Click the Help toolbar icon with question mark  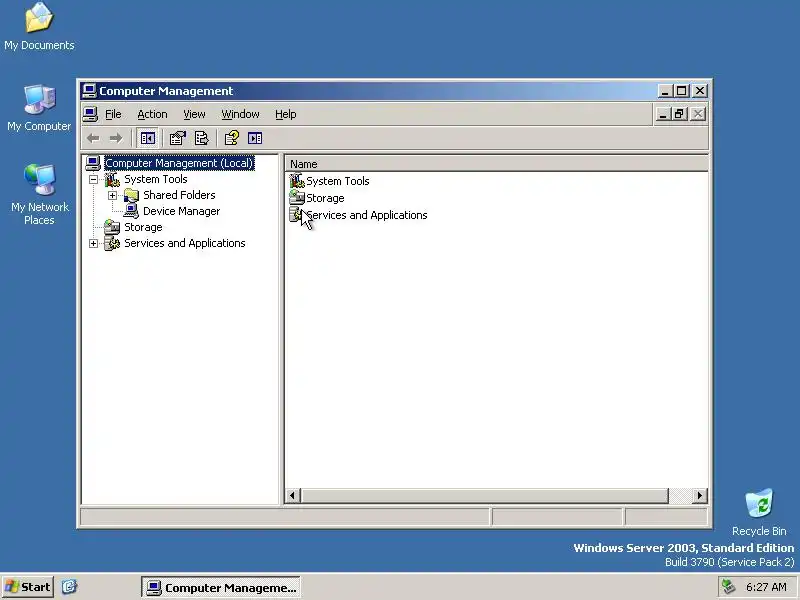pyautogui.click(x=232, y=138)
